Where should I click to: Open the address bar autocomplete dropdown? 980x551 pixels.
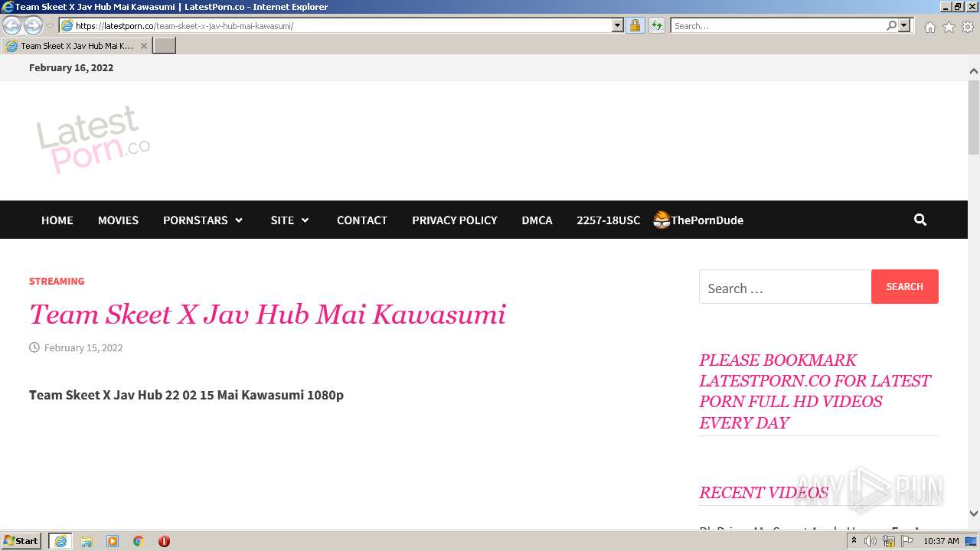618,25
